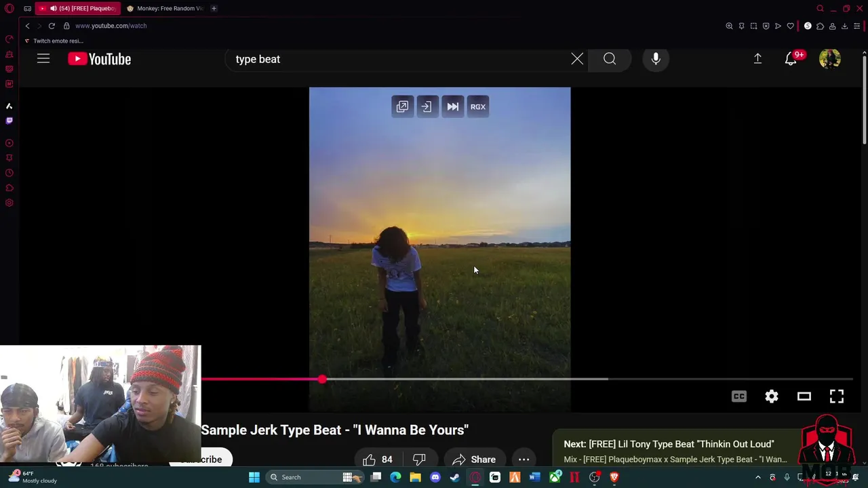Image resolution: width=868 pixels, height=488 pixels.
Task: Like the video with 84 likes
Action: 378,460
